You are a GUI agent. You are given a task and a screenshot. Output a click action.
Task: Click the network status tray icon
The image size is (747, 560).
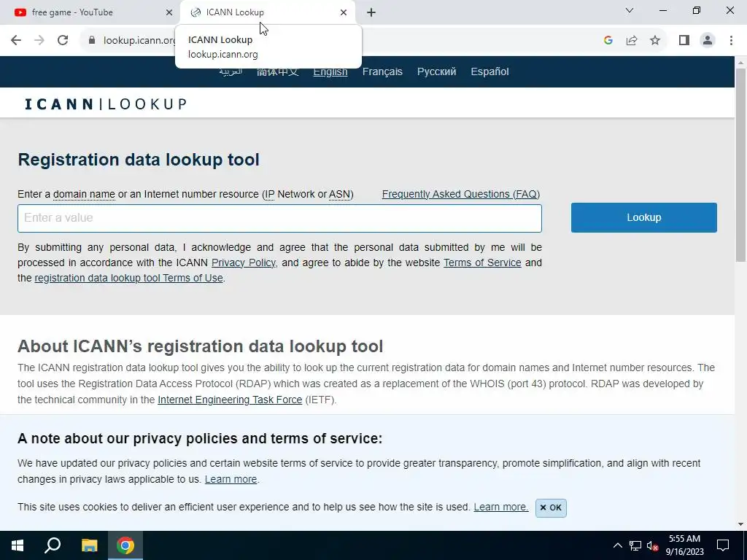635,545
